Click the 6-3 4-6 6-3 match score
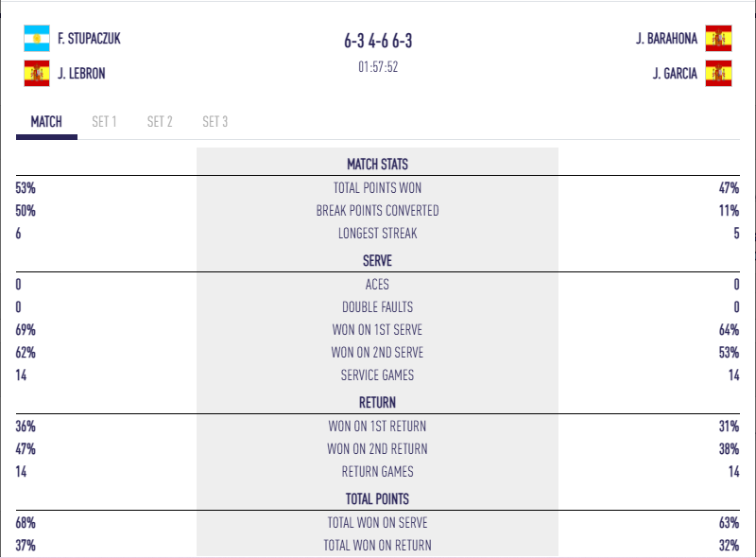The width and height of the screenshot is (756, 558). [x=377, y=43]
